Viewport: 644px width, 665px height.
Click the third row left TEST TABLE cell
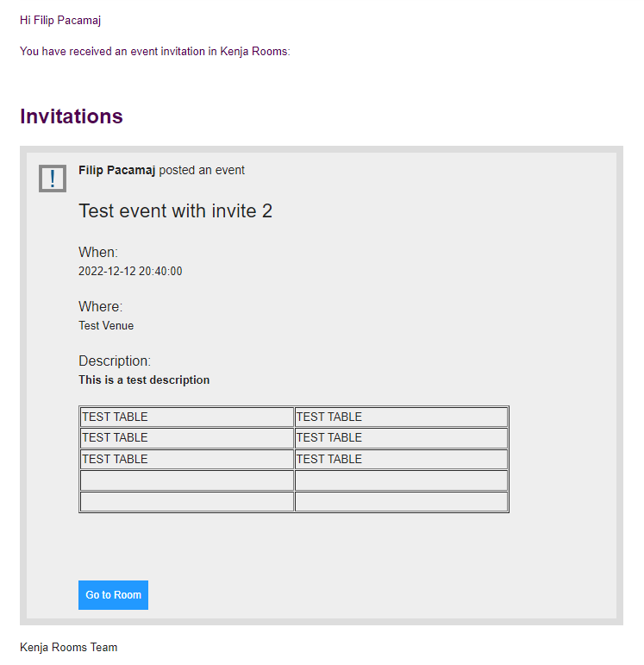coord(187,459)
